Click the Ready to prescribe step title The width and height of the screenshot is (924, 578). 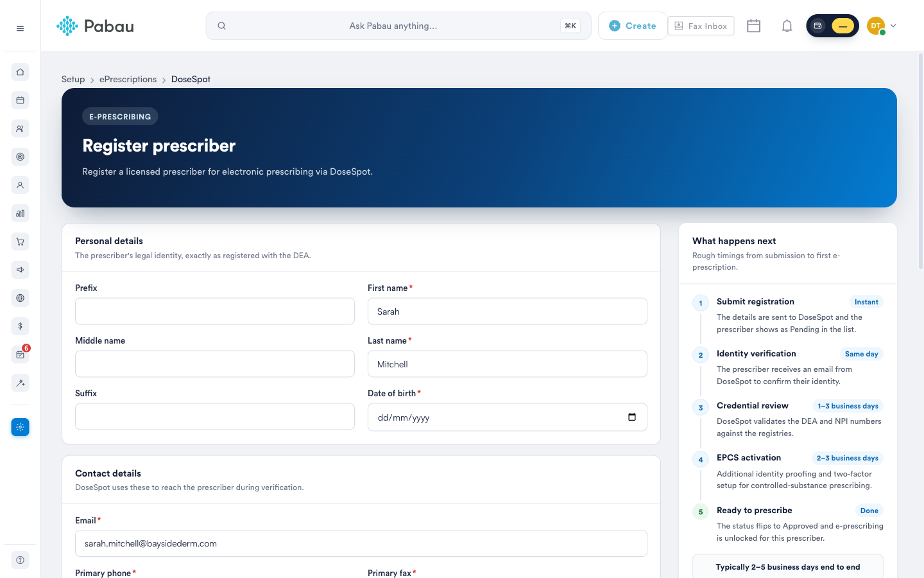click(755, 510)
